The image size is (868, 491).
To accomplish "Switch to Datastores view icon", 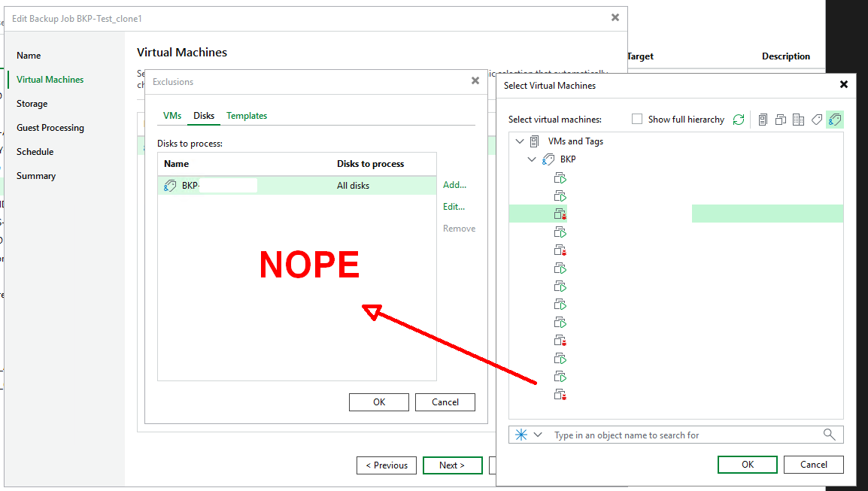I will click(x=798, y=120).
